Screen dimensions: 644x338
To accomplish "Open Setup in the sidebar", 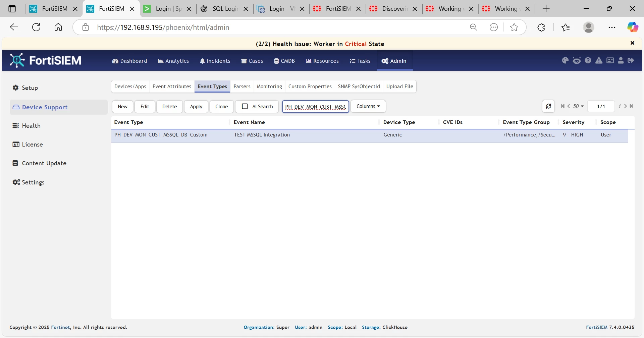I will (59, 88).
